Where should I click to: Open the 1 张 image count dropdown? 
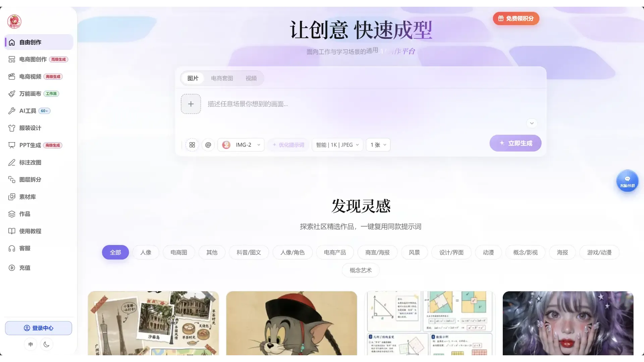pos(378,145)
